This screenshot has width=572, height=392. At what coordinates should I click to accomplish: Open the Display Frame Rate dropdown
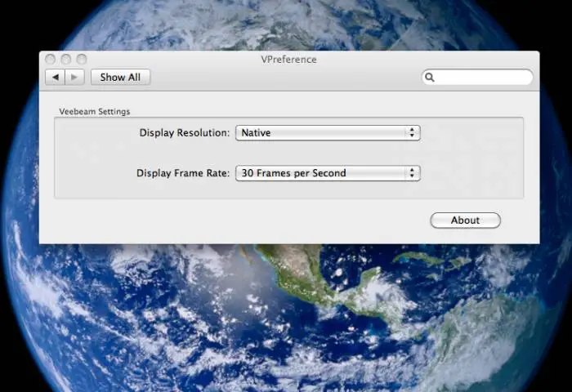pos(328,173)
